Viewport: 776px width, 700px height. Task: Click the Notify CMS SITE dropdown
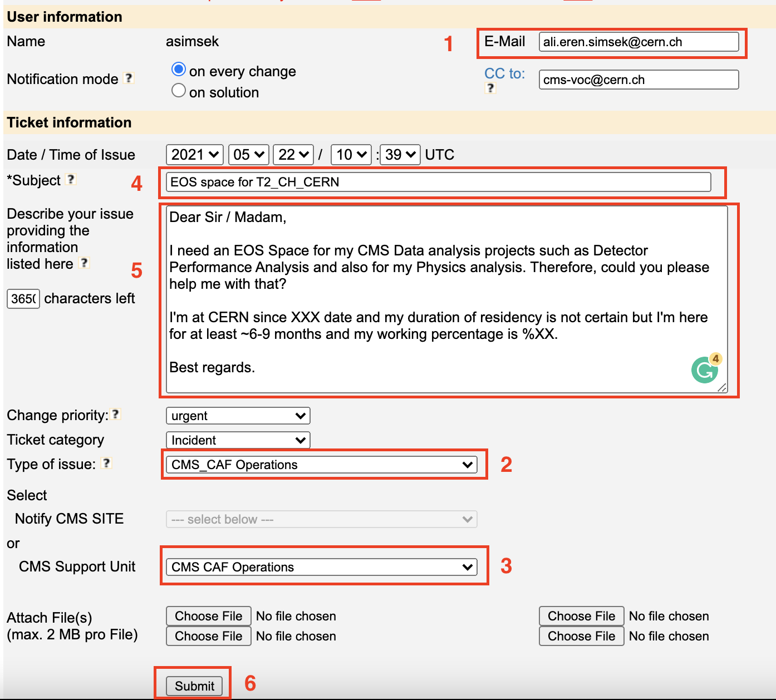322,519
